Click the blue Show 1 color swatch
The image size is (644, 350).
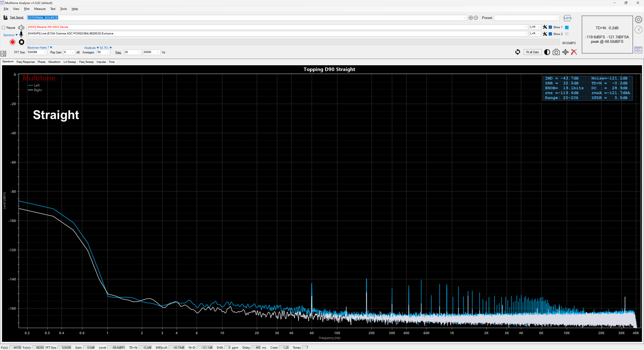tap(567, 27)
